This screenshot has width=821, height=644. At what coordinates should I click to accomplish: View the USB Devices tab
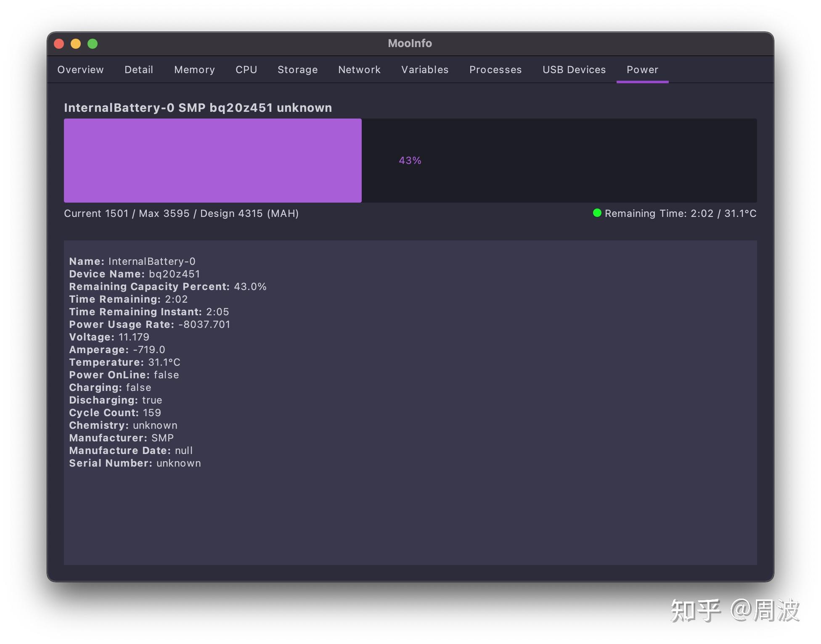pyautogui.click(x=574, y=70)
